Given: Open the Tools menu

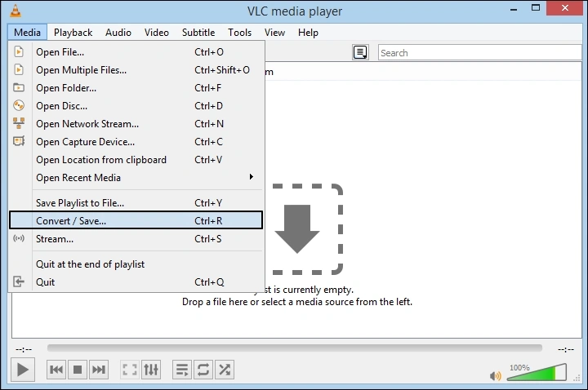Looking at the screenshot, I should (239, 33).
